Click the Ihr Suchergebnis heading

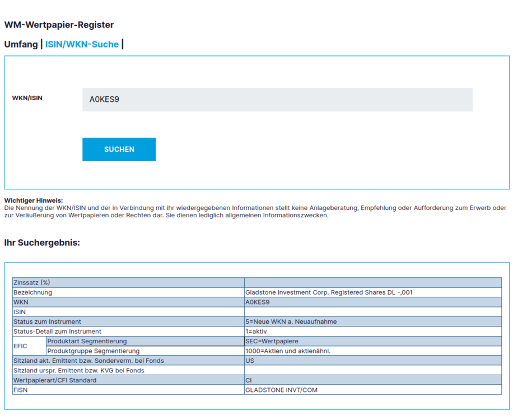point(42,242)
